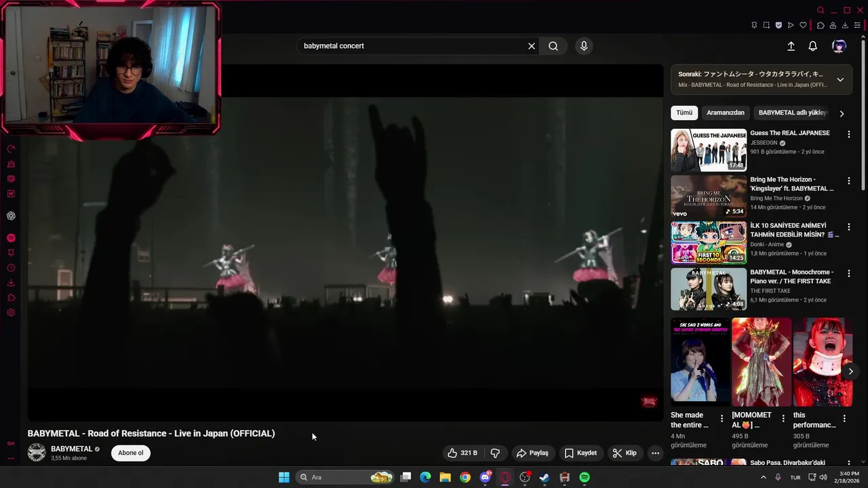Select the BABYMETAL adlı yükleyici chip
This screenshot has height=488, width=868.
[x=792, y=113]
